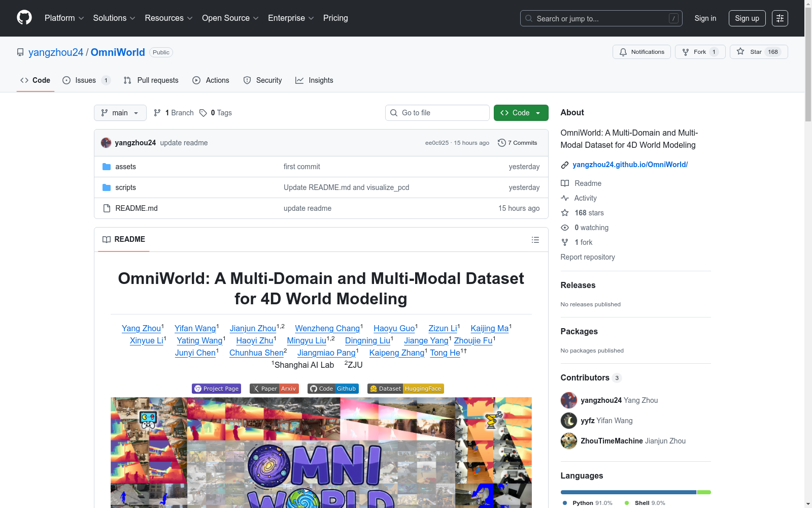812x508 pixels.
Task: Switch to the Issues tab
Action: tap(85, 80)
